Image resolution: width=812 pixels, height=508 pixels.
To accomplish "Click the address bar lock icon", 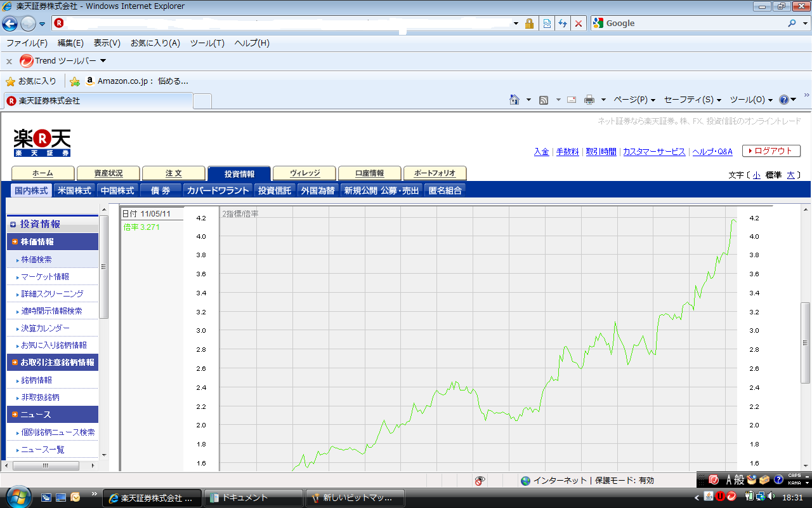I will tap(529, 23).
